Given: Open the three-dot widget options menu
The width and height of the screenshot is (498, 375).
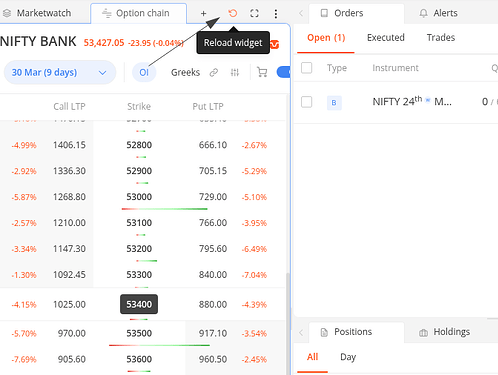Looking at the screenshot, I should pos(276,14).
